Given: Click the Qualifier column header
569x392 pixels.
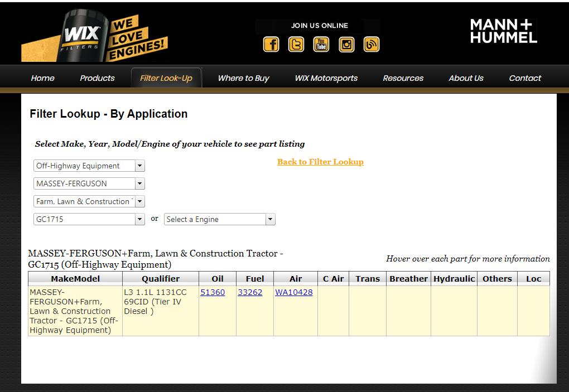Looking at the screenshot, I should click(x=161, y=279).
